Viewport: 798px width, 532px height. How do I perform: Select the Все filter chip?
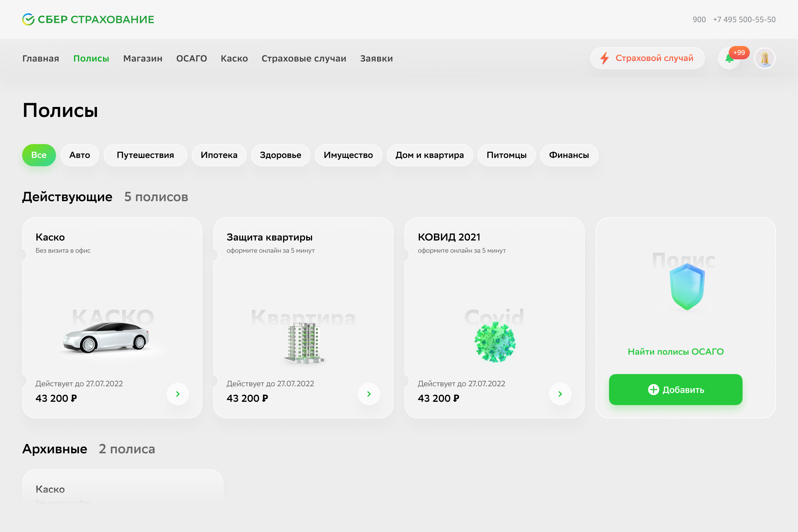pyautogui.click(x=39, y=155)
